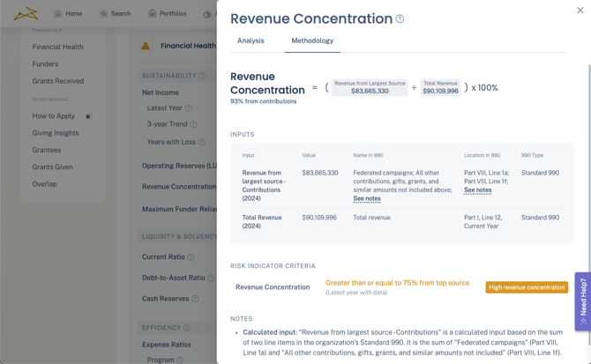Viewport: 591px width, 364px height.
Task: Open See notes link under Location in 990
Action: (x=477, y=189)
